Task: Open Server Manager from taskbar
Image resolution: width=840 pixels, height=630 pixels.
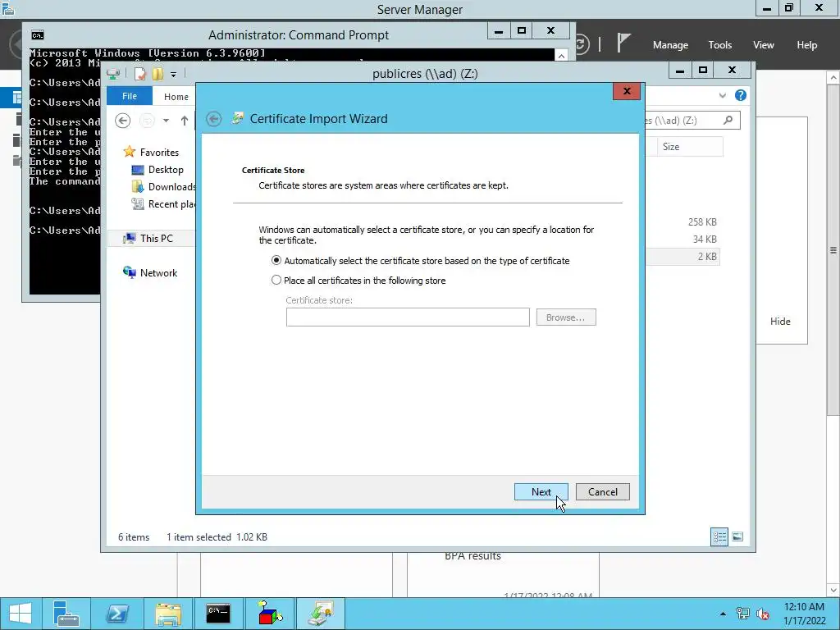Action: click(66, 614)
